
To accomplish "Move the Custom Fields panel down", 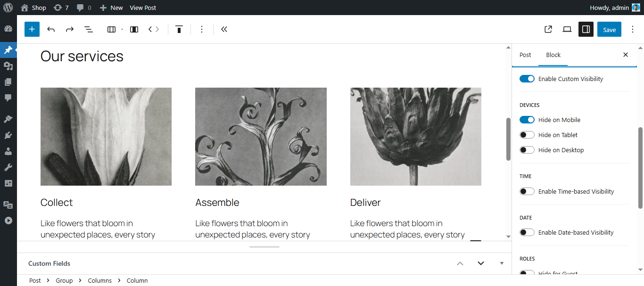I will 481,263.
